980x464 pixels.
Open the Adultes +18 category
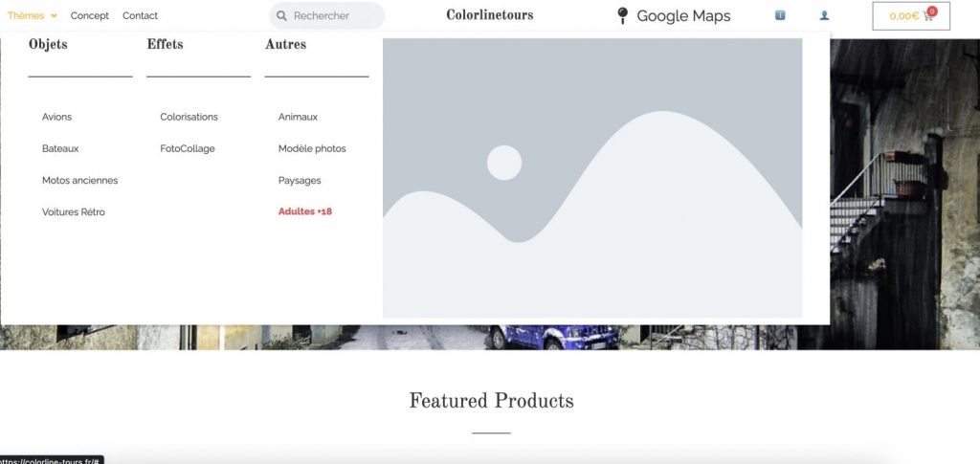pos(304,211)
